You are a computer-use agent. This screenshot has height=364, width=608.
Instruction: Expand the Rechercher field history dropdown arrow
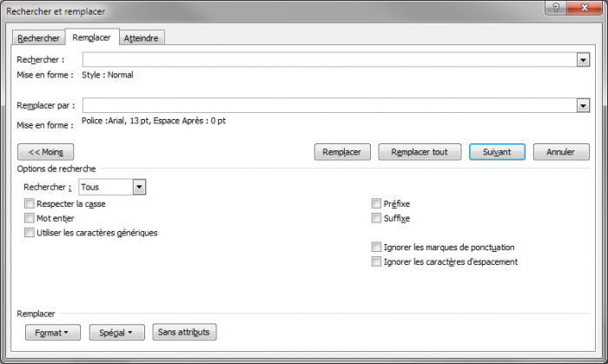coord(583,60)
